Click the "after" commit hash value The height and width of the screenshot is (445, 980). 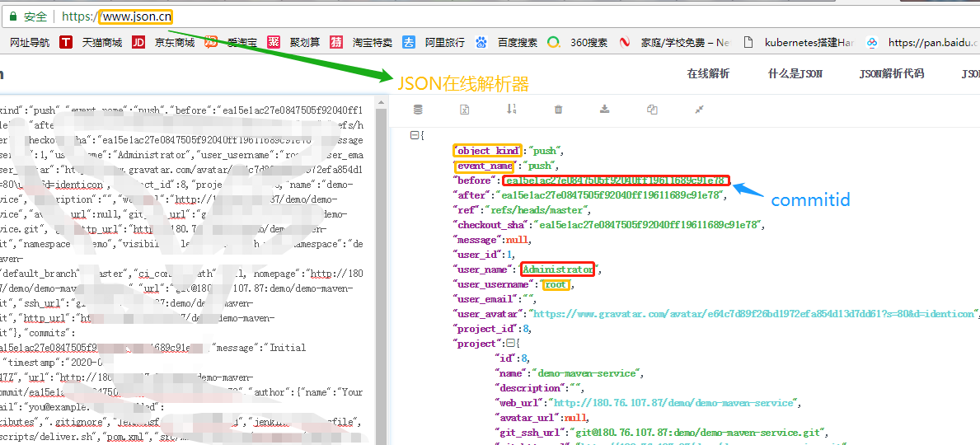click(x=610, y=195)
